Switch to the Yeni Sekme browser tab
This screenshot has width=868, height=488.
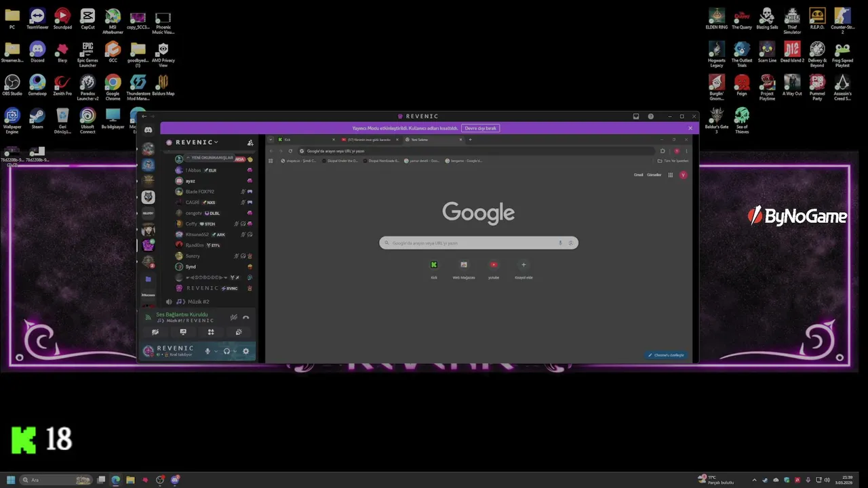tap(433, 140)
